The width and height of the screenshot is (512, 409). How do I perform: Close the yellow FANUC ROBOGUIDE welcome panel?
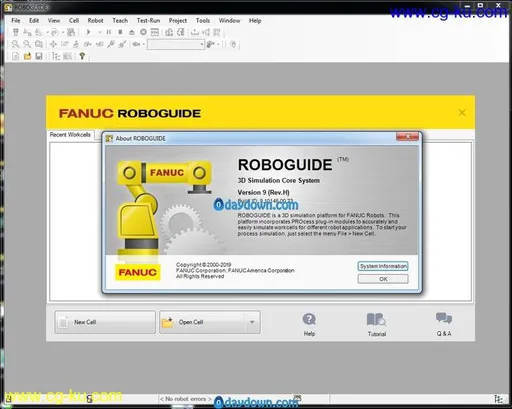click(462, 113)
